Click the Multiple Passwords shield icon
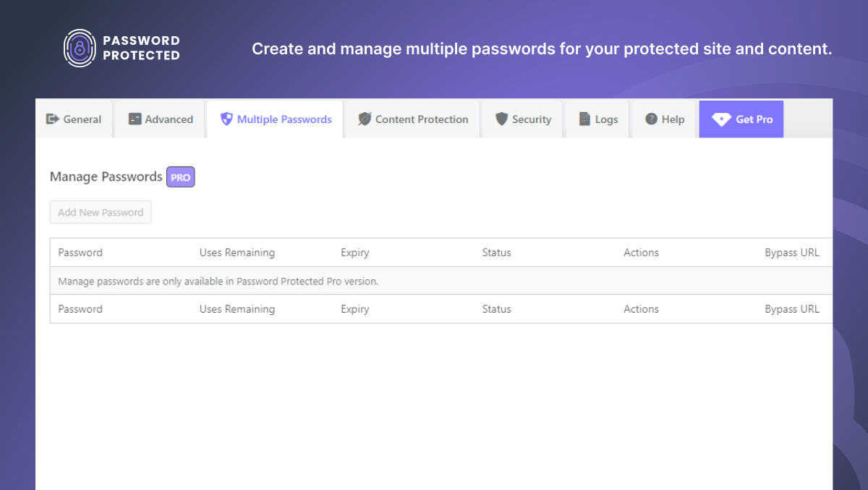Screen dimensions: 868x490 coord(226,119)
